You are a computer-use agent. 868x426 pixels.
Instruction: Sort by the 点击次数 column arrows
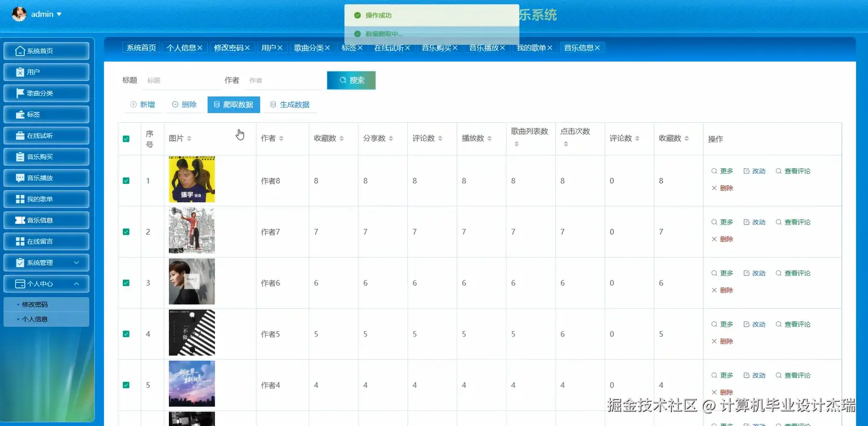point(565,144)
